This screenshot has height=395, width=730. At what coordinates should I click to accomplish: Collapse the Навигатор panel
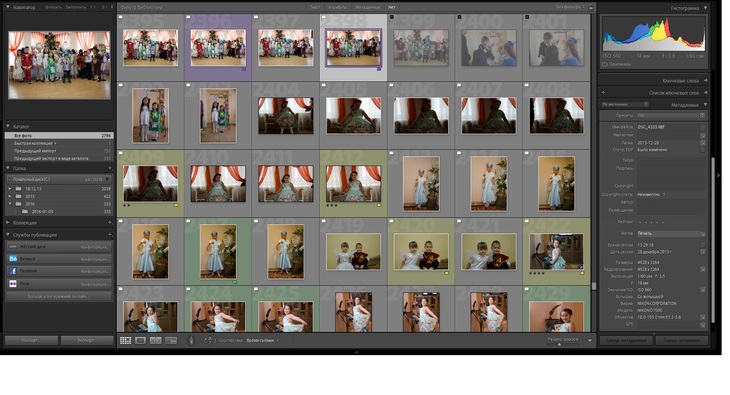[x=7, y=7]
